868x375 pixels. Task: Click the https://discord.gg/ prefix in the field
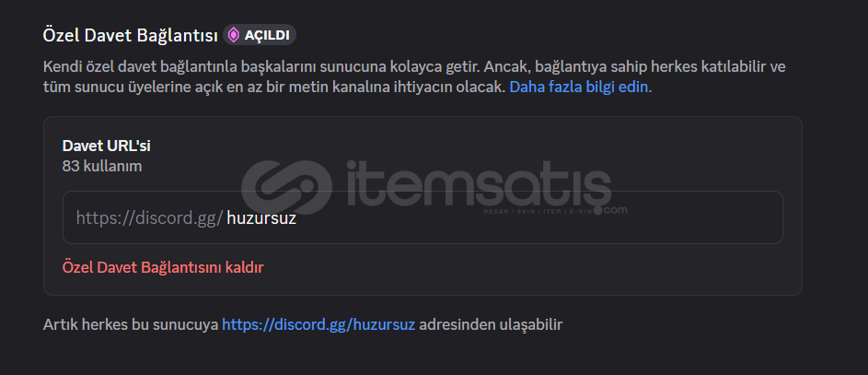(149, 217)
